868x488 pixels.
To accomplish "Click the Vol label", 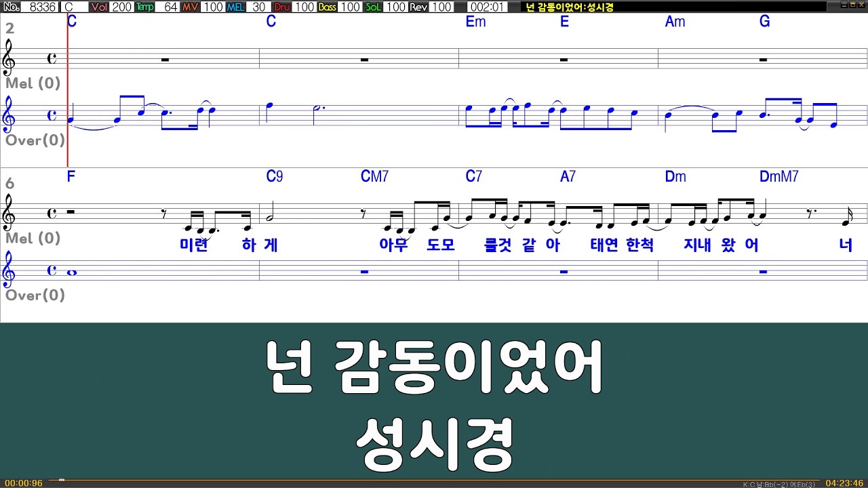I will pyautogui.click(x=99, y=7).
